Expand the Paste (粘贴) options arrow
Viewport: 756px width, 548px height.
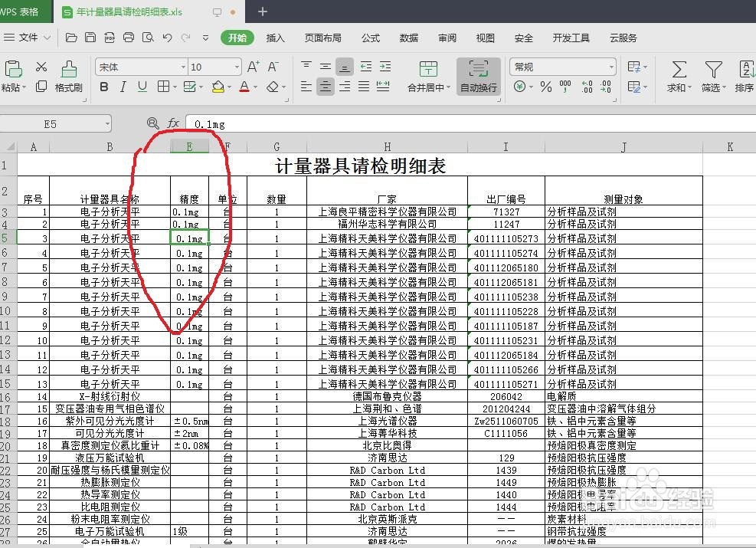point(24,87)
